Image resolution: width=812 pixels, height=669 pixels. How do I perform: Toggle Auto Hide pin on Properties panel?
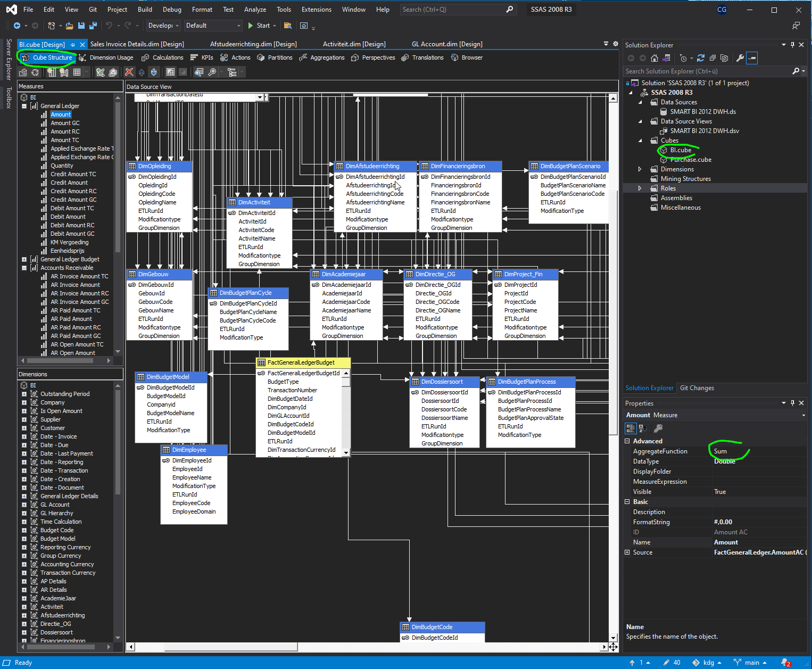[x=792, y=403]
